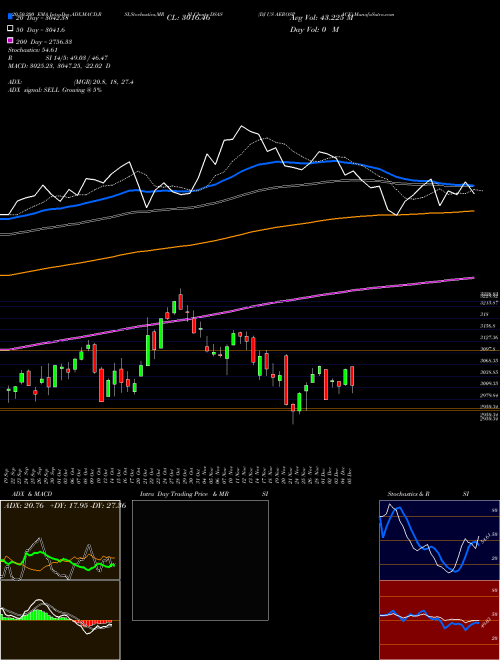Click the tallest green candlestick near the peak
The height and width of the screenshot is (660, 500).
tap(161, 333)
